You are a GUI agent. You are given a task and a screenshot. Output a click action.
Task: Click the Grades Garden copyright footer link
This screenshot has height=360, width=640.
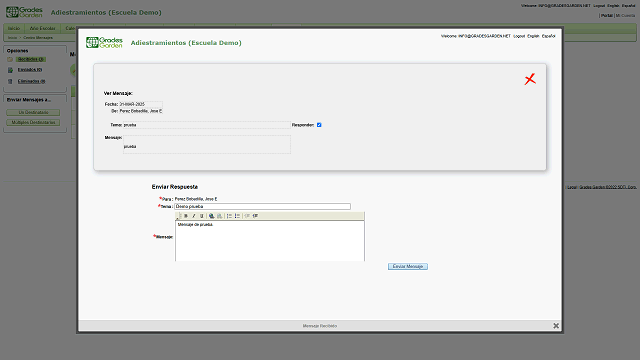(x=608, y=187)
